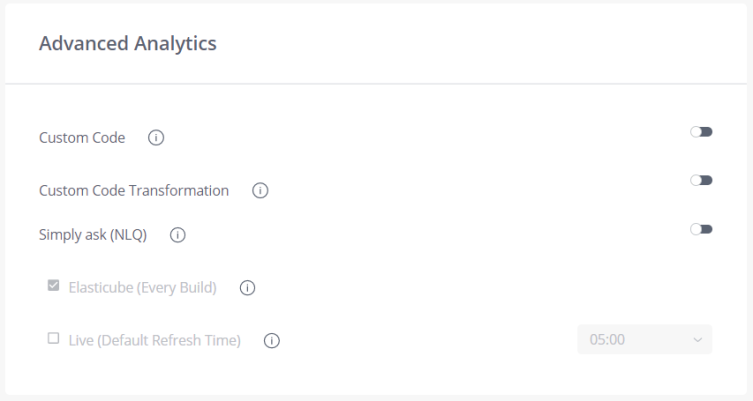Image resolution: width=753 pixels, height=401 pixels.
Task: Click the Custom Code Transformation label
Action: 134,190
